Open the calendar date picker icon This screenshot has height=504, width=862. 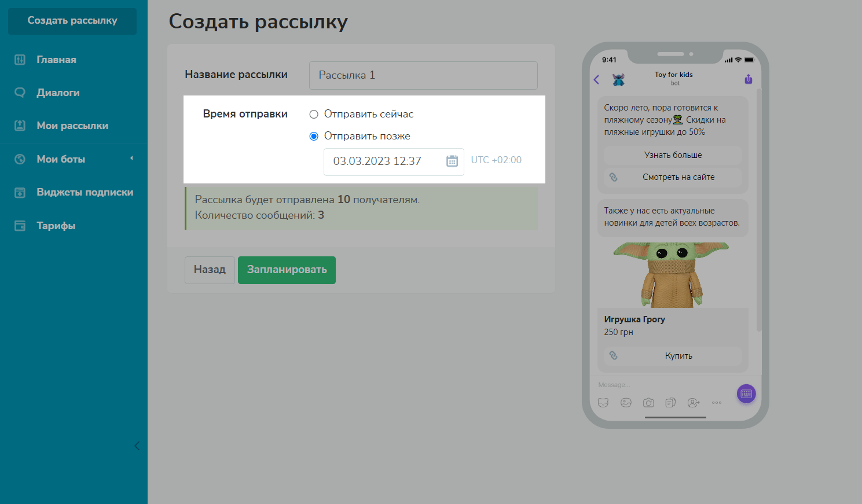tap(452, 161)
